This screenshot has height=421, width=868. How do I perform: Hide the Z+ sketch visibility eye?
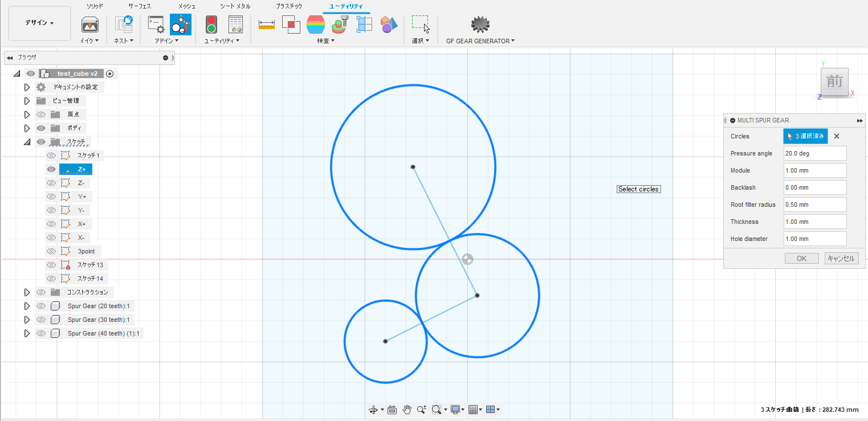[x=51, y=169]
